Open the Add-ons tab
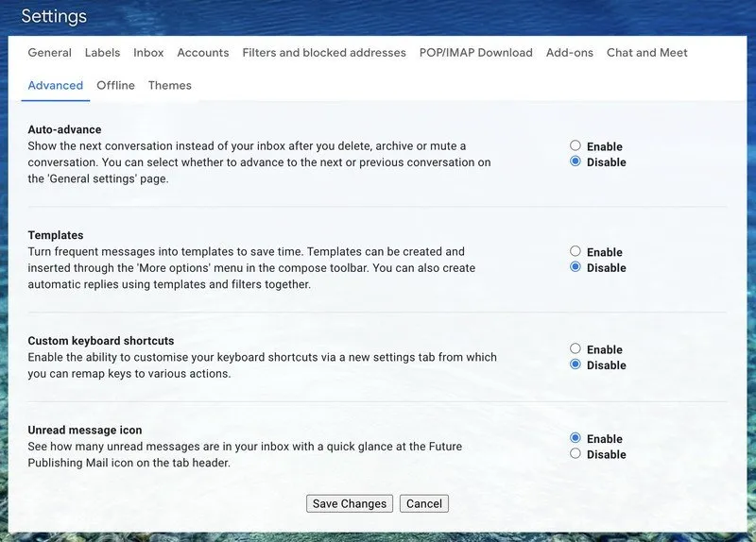The width and height of the screenshot is (756, 542). coord(570,53)
